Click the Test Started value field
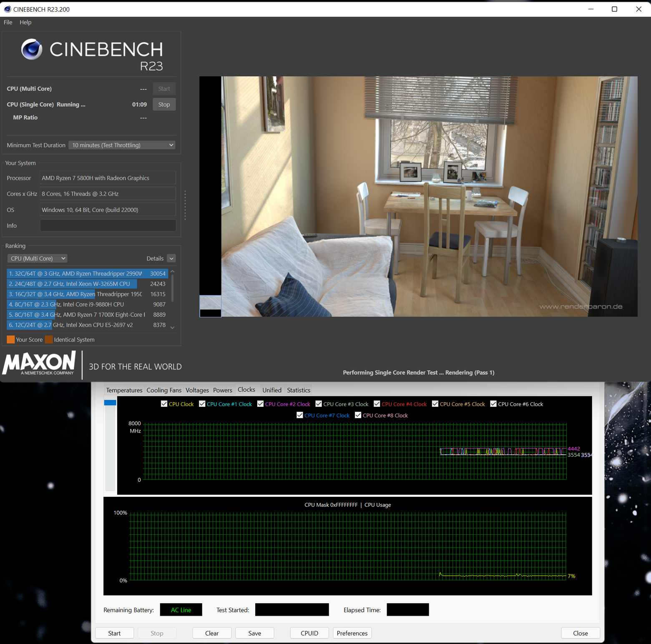The height and width of the screenshot is (644, 651). 292,610
